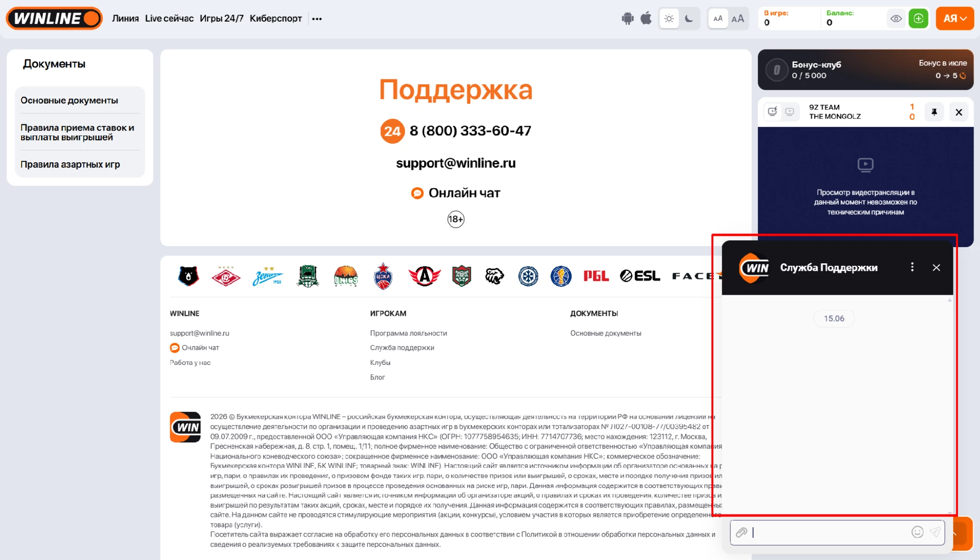Open Клубы footer link
Image resolution: width=980 pixels, height=560 pixels.
380,362
